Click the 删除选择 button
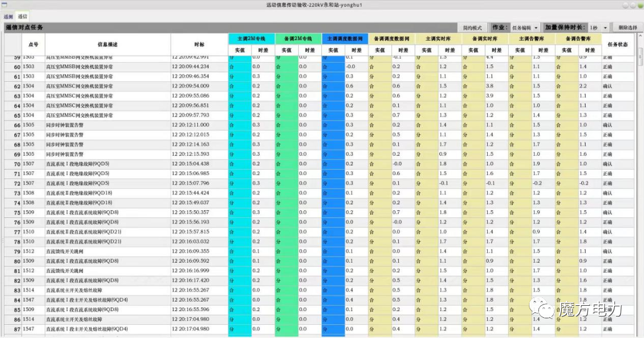The width and height of the screenshot is (644, 338). (627, 27)
